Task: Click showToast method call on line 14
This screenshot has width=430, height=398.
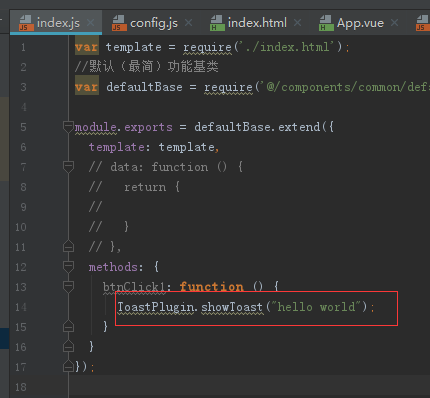Action: click(x=232, y=307)
